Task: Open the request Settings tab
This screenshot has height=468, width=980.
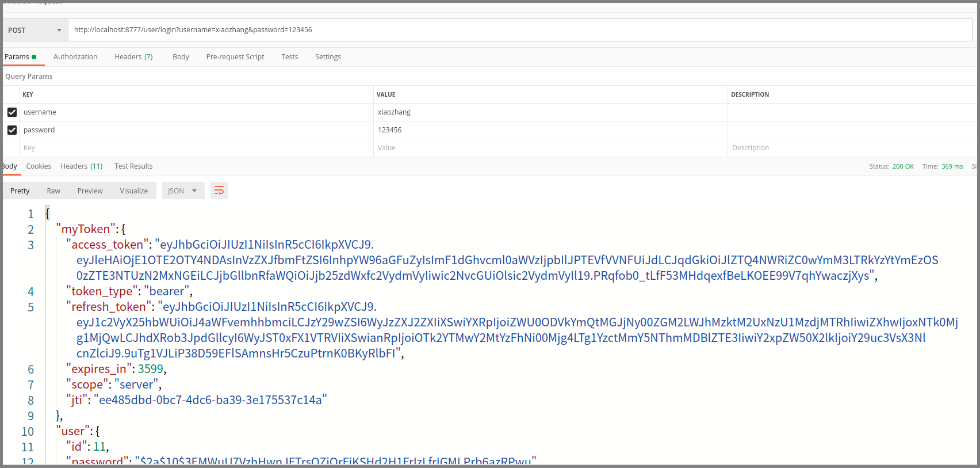Action: (x=328, y=57)
